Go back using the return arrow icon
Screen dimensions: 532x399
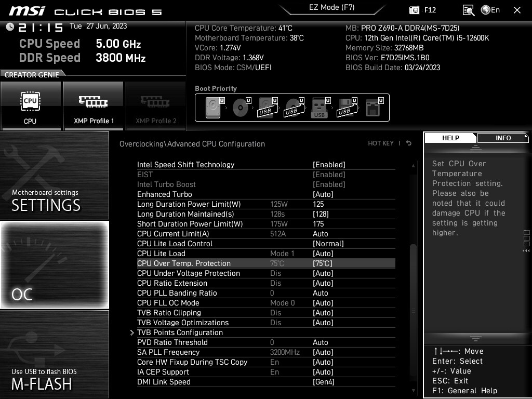click(409, 143)
